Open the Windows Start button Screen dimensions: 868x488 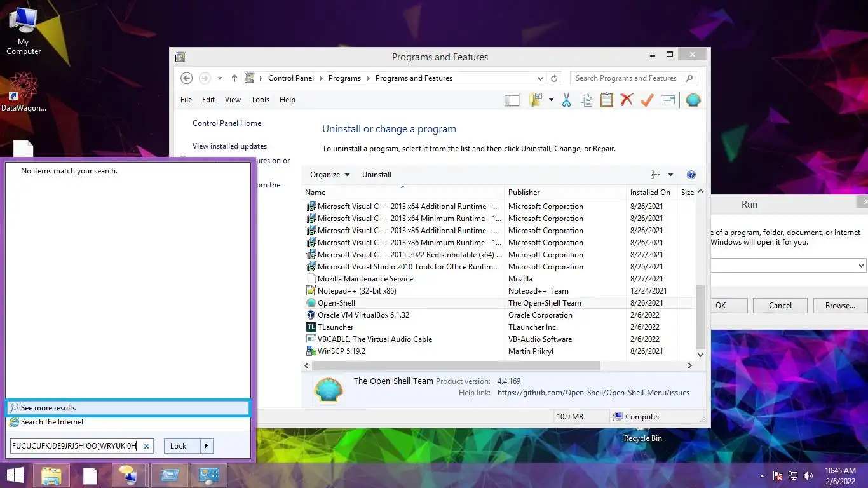click(15, 476)
